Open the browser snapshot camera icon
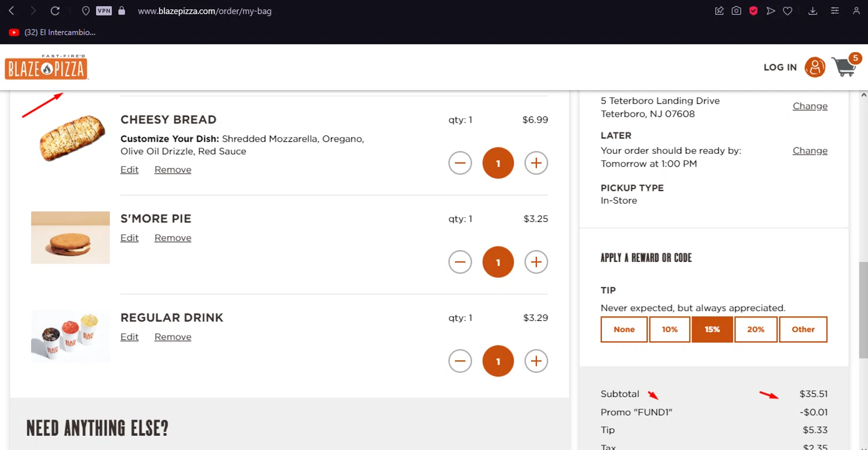The height and width of the screenshot is (450, 868). coord(736,10)
